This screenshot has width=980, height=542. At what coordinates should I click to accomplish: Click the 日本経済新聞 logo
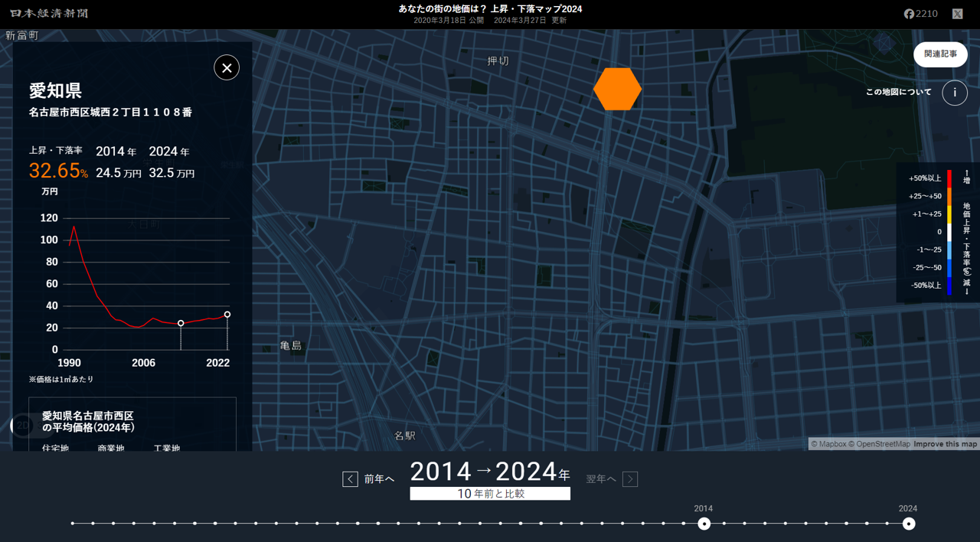point(49,14)
